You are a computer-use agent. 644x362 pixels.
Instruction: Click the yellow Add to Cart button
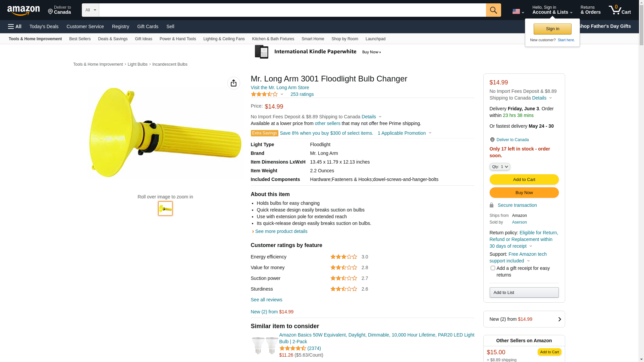524,180
